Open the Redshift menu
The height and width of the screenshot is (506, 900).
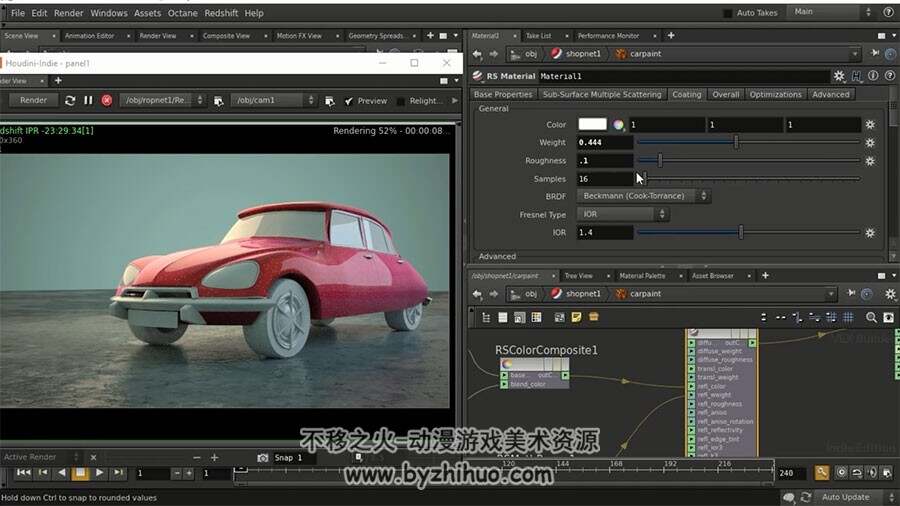221,13
